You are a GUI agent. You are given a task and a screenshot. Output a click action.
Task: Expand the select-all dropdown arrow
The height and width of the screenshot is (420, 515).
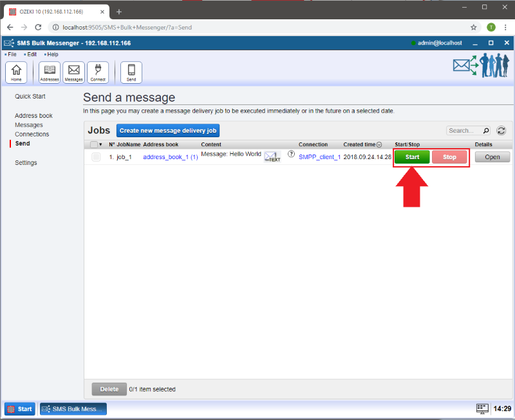tap(101, 145)
